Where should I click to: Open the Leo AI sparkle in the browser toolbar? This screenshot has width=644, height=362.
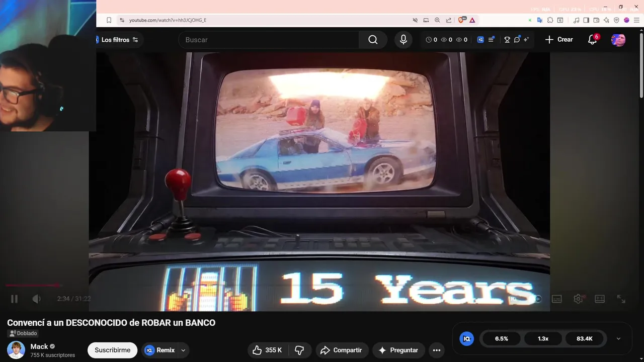pos(606,20)
